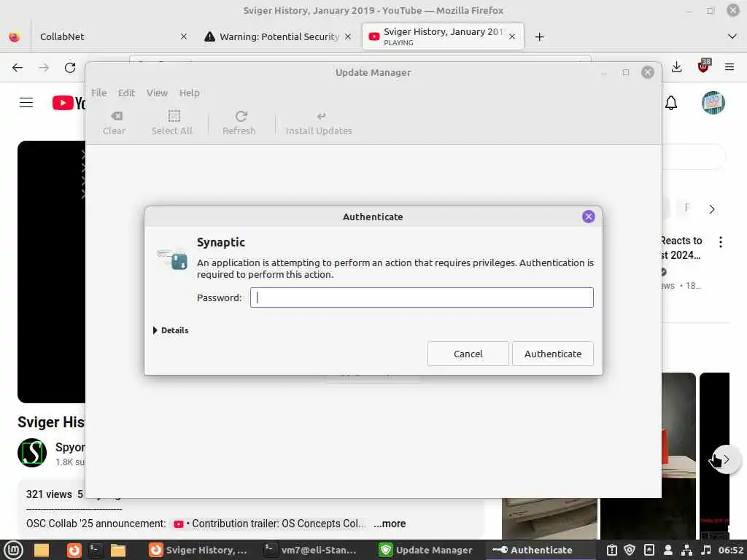Screen dimensions: 747x560
Task: Open the Edit menu in Update Manager
Action: pos(126,93)
